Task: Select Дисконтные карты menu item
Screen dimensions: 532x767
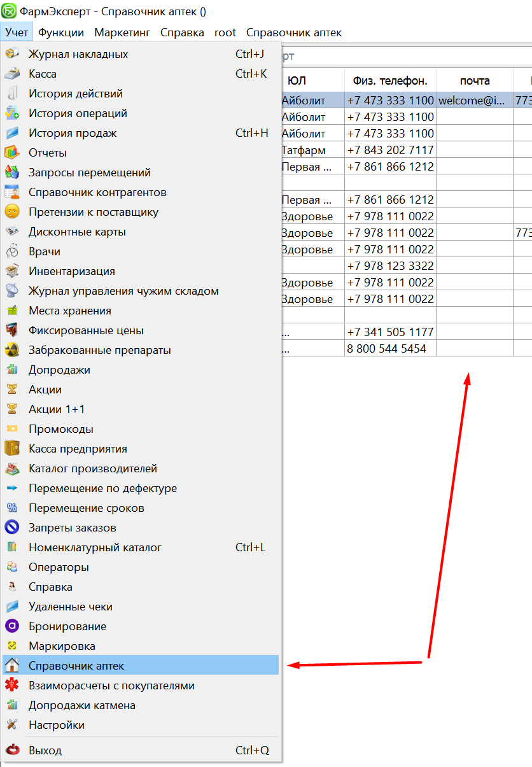Action: point(77,232)
